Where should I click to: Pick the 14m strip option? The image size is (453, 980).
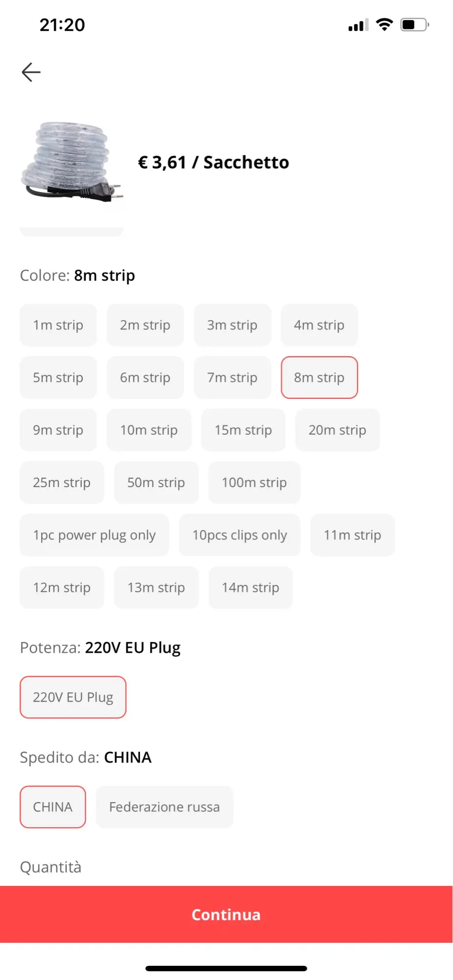point(250,587)
